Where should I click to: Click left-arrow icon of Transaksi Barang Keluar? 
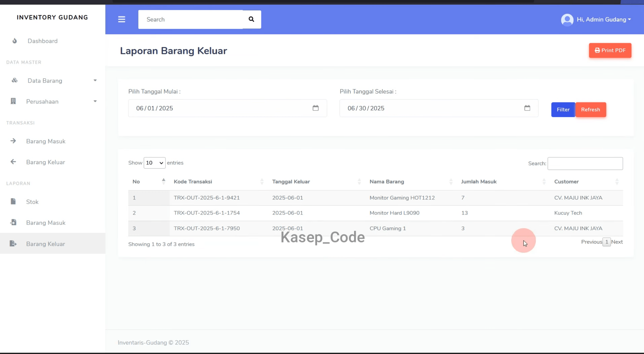point(13,162)
